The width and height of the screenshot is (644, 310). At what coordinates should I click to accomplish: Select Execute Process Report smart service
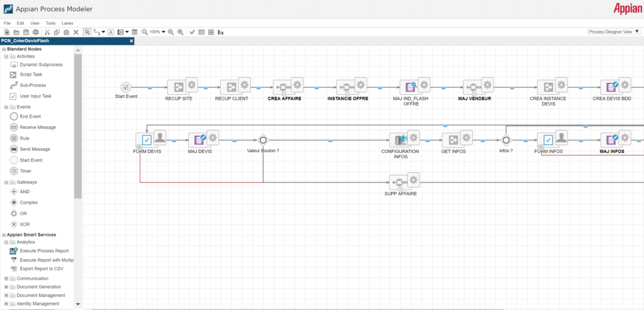pyautogui.click(x=39, y=250)
